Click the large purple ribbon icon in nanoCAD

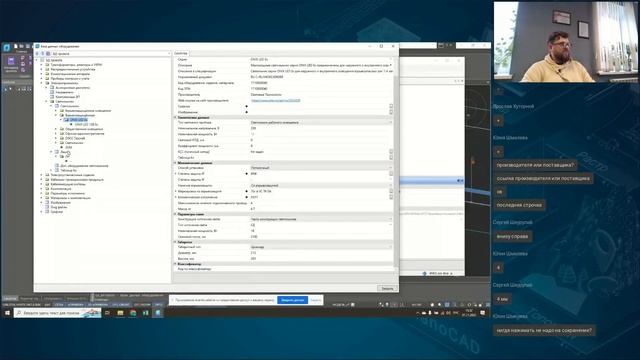(11, 61)
